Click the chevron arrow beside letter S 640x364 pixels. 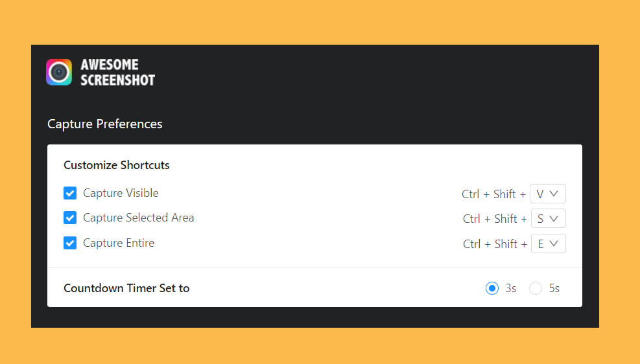click(554, 218)
